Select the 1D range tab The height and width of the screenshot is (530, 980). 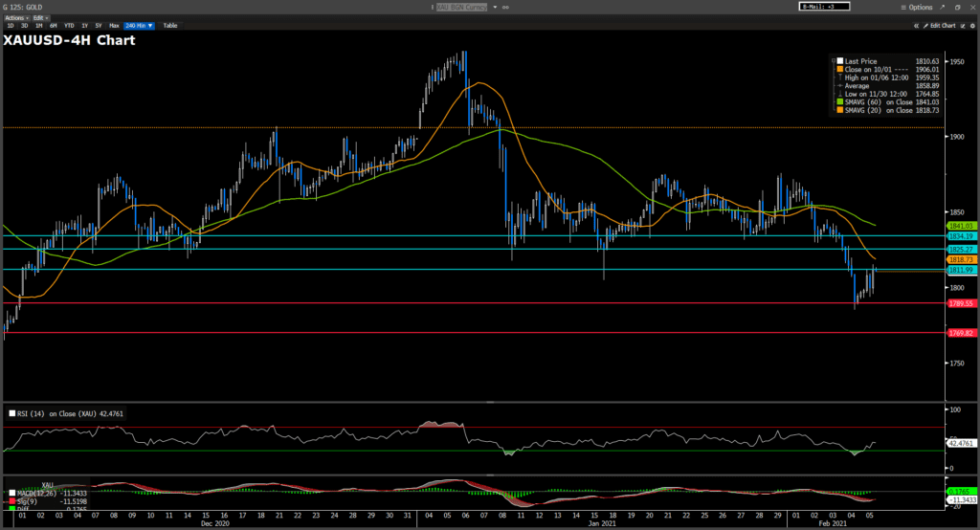pos(10,26)
